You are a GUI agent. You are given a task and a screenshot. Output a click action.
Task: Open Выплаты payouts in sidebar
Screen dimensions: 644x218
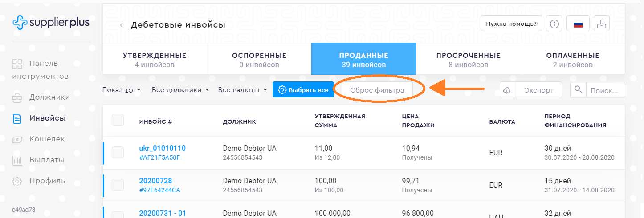(47, 160)
